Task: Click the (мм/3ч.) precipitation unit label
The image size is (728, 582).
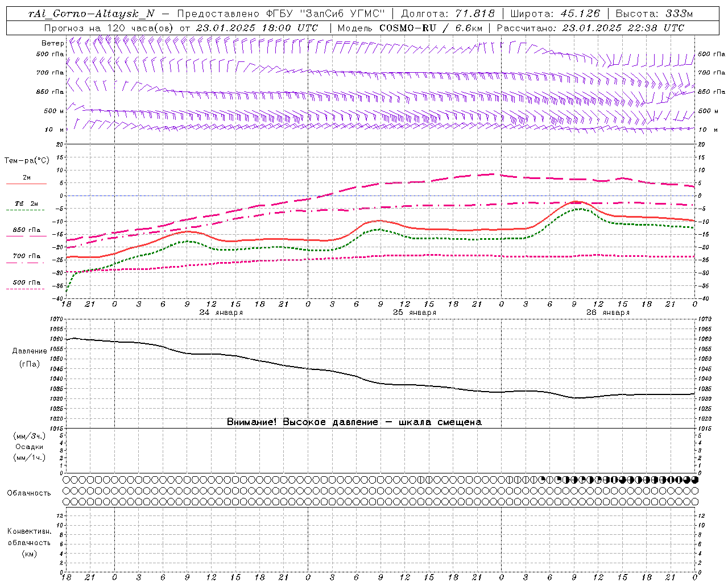Action: [x=29, y=436]
